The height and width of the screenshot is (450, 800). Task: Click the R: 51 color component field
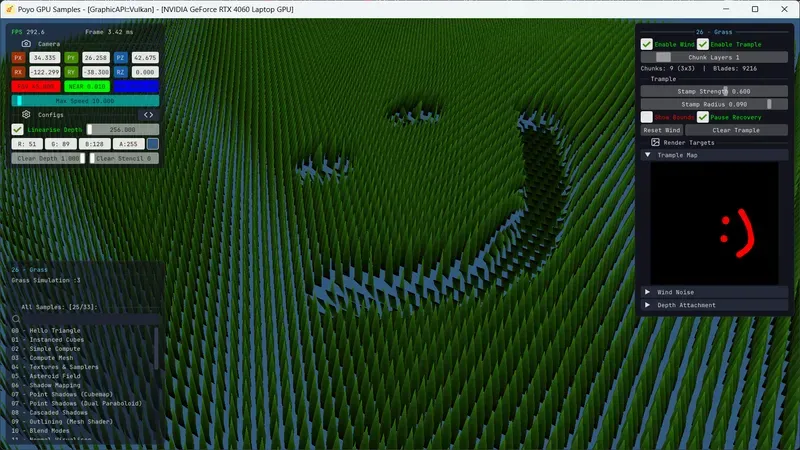tap(27, 144)
